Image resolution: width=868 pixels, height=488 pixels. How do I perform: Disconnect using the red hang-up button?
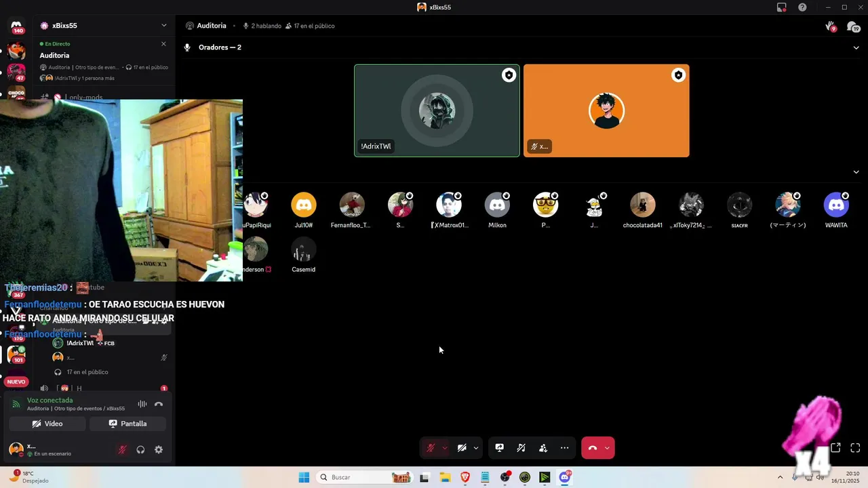(593, 448)
